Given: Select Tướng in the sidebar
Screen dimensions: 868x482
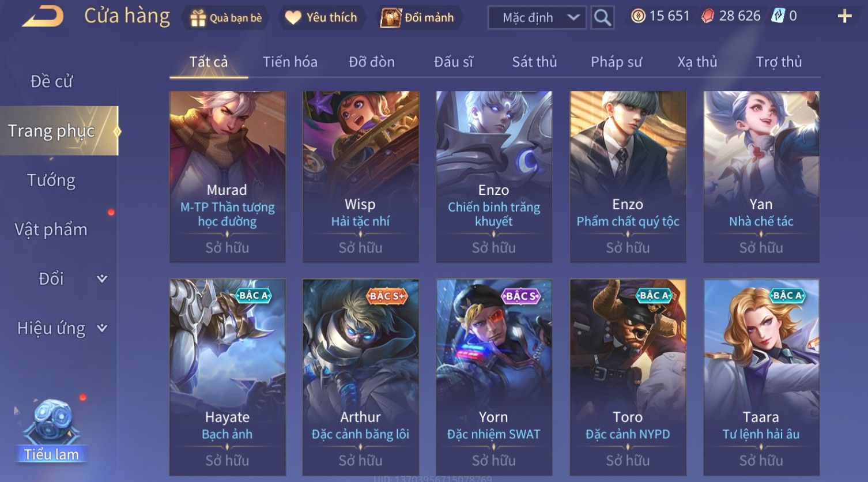Looking at the screenshot, I should coord(51,180).
